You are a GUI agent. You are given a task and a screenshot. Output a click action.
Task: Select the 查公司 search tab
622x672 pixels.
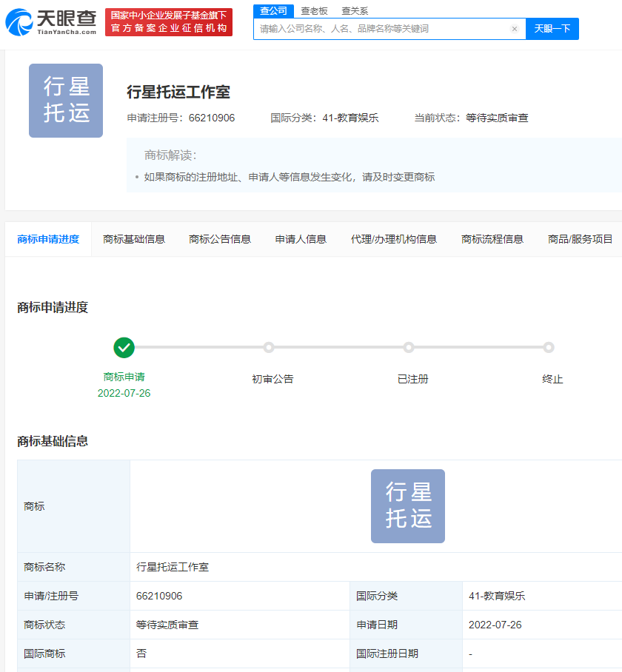(273, 10)
